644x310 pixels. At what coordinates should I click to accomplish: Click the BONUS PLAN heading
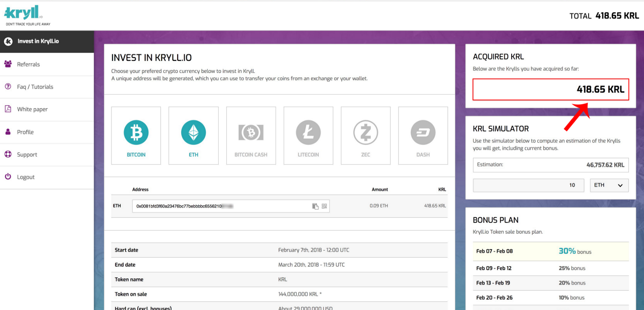click(x=496, y=220)
